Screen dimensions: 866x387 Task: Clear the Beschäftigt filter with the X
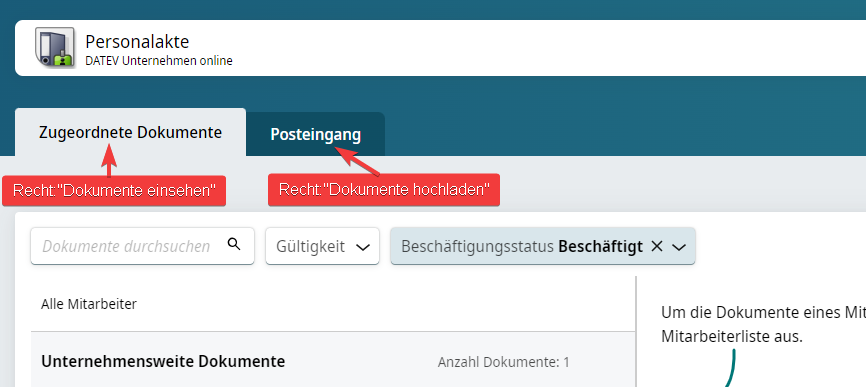click(657, 246)
